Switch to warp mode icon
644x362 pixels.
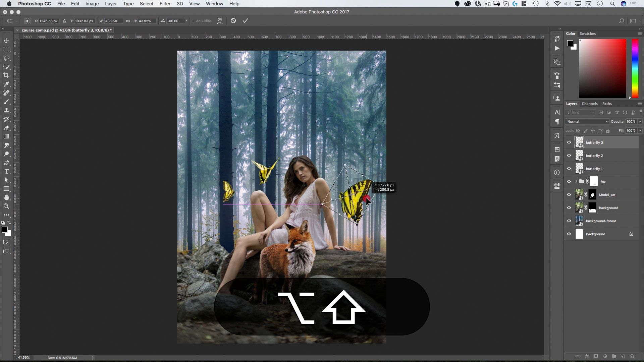tap(220, 21)
